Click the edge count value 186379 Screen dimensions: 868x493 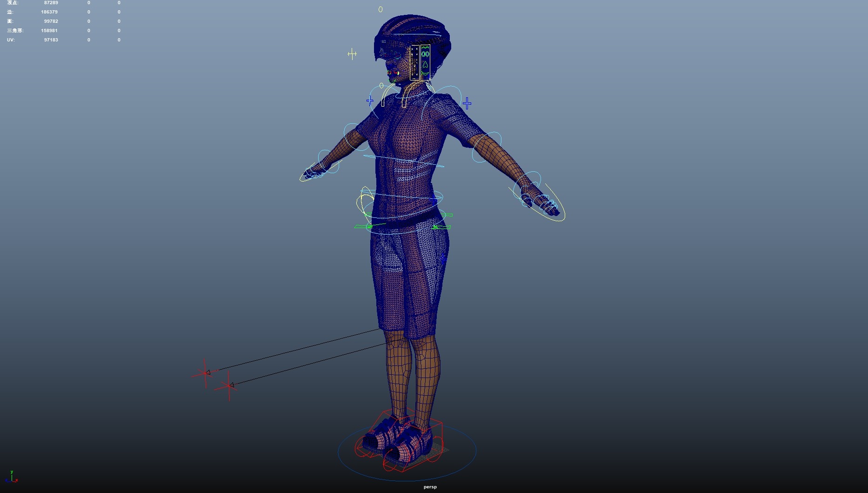pyautogui.click(x=49, y=12)
